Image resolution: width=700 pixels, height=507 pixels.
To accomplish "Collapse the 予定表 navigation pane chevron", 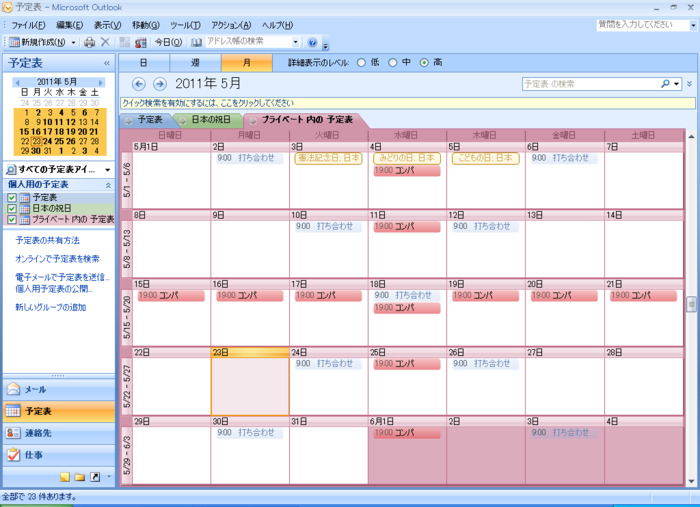I will [x=107, y=63].
